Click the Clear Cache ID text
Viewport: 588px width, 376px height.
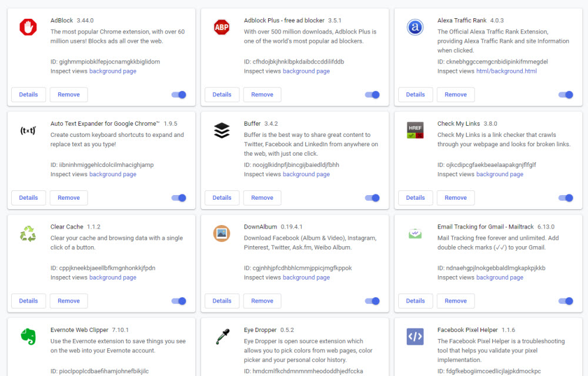[x=103, y=268]
